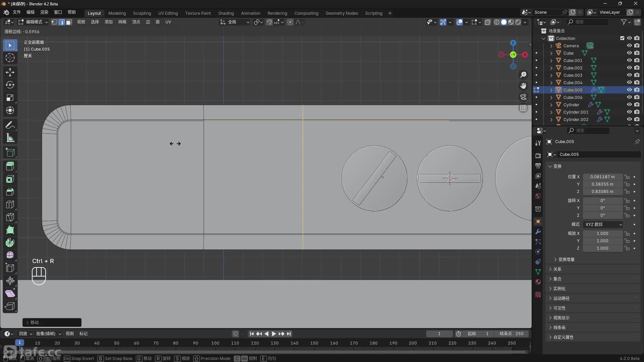The width and height of the screenshot is (644, 362).
Task: Select the Rip Region tool
Action: coord(10,306)
